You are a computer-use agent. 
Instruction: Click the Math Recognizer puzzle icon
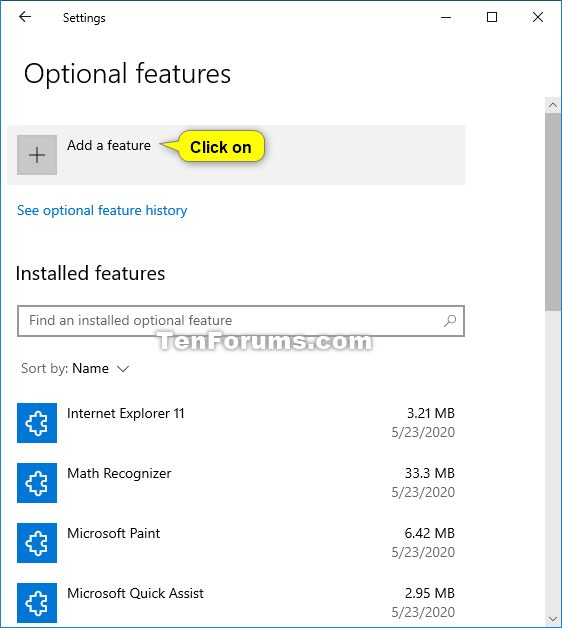click(37, 483)
